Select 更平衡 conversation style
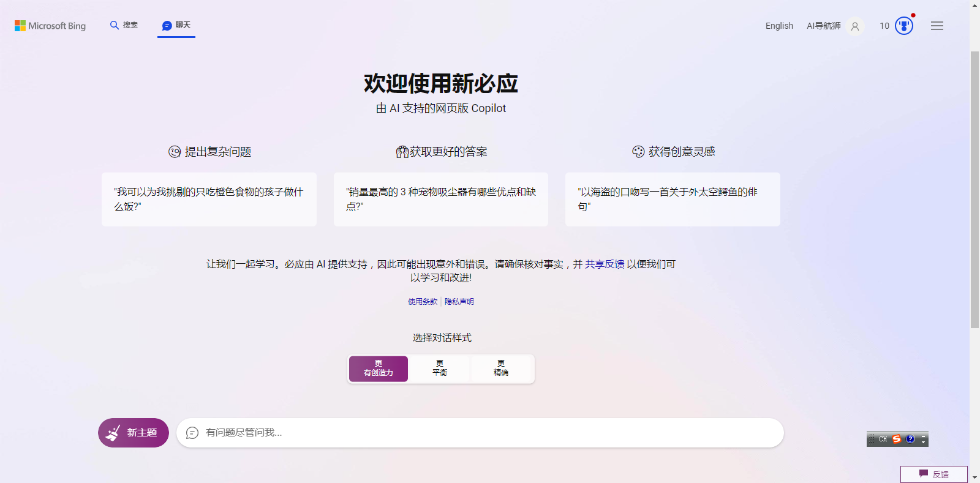 pos(440,369)
